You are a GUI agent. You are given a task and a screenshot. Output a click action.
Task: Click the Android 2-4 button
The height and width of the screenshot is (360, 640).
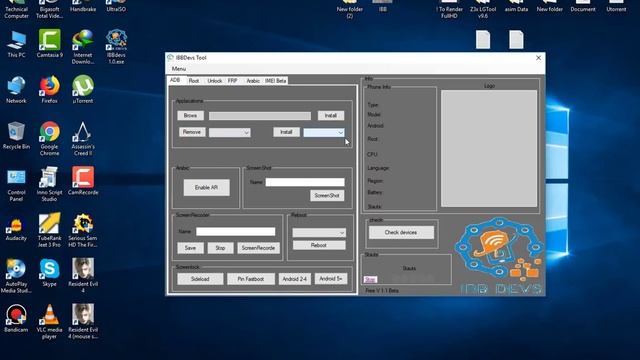pos(295,279)
